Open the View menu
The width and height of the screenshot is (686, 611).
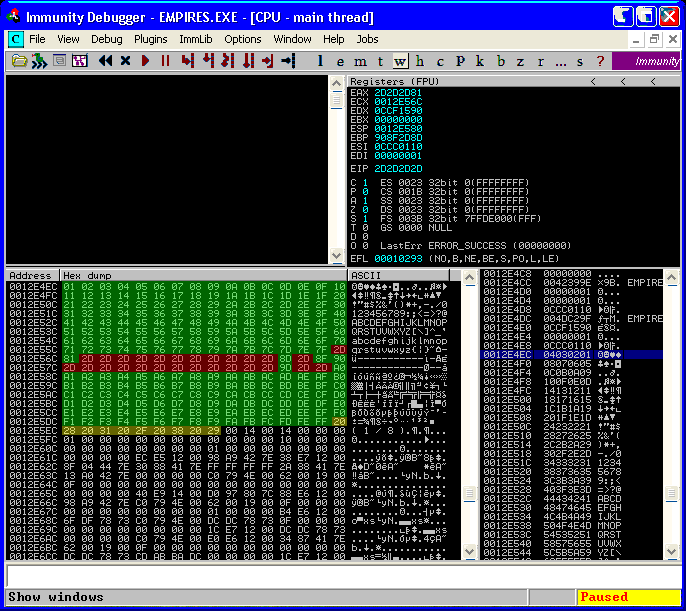click(x=68, y=39)
